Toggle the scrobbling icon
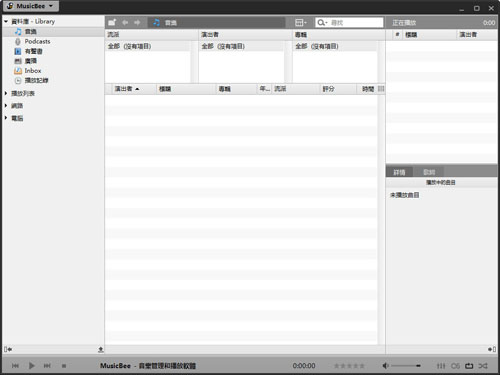The width and height of the screenshot is (500, 375). click(x=455, y=366)
